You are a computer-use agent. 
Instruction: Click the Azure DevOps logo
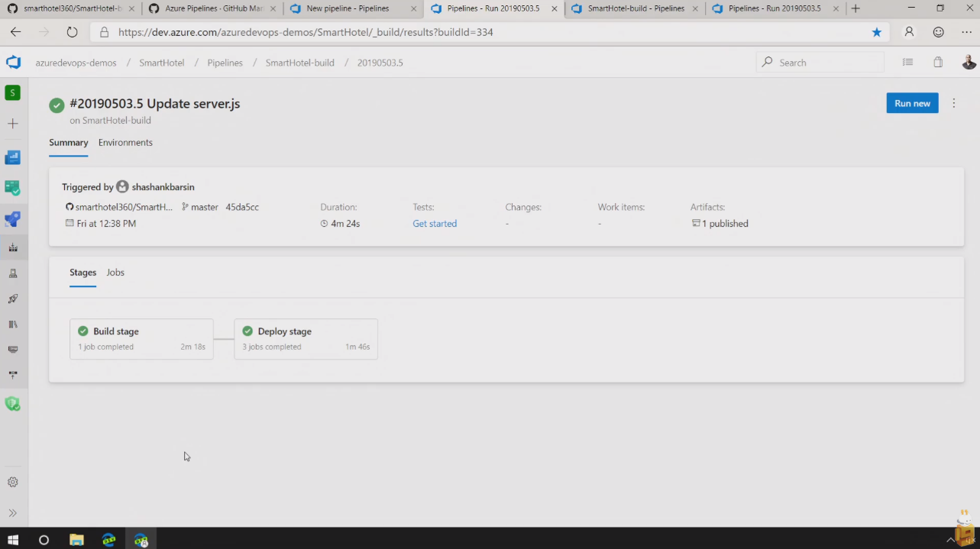[14, 63]
